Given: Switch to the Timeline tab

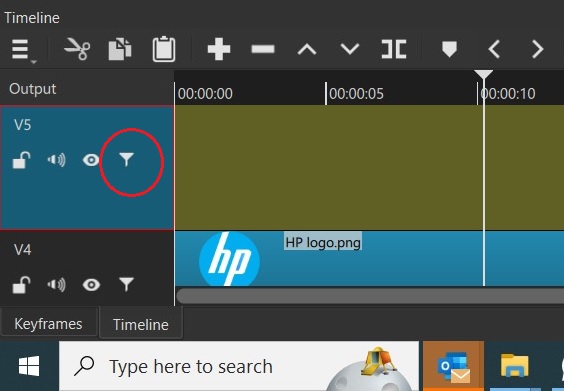Looking at the screenshot, I should [141, 325].
